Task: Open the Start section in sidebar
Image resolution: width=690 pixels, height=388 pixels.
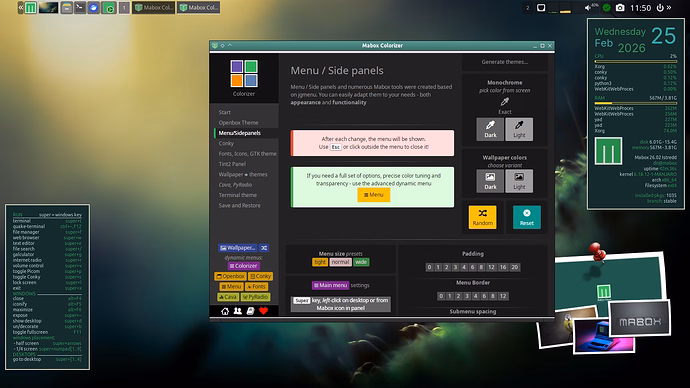Action: point(224,112)
